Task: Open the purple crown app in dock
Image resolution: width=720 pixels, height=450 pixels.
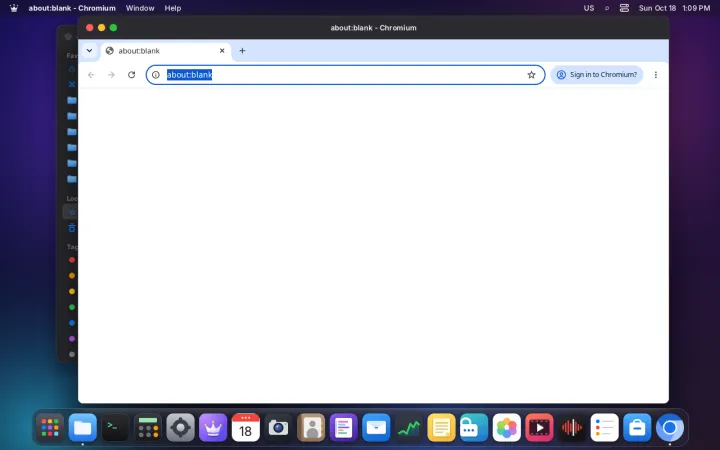Action: [x=213, y=428]
